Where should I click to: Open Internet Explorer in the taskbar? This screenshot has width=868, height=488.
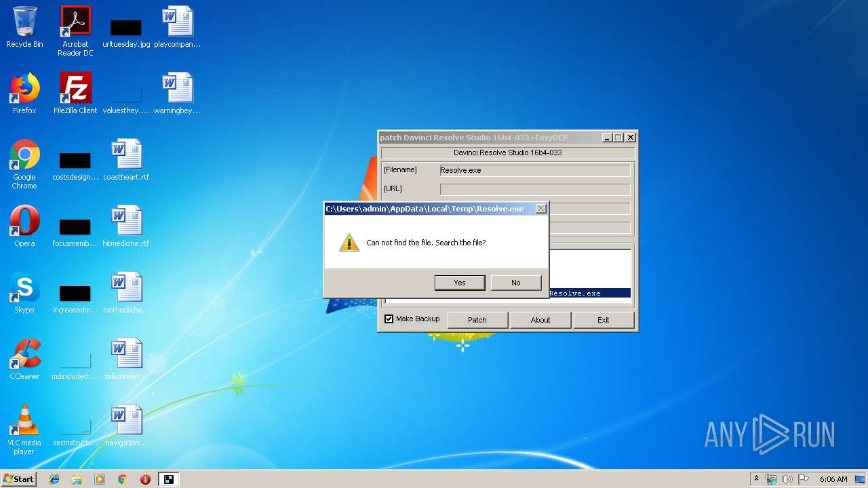point(54,479)
